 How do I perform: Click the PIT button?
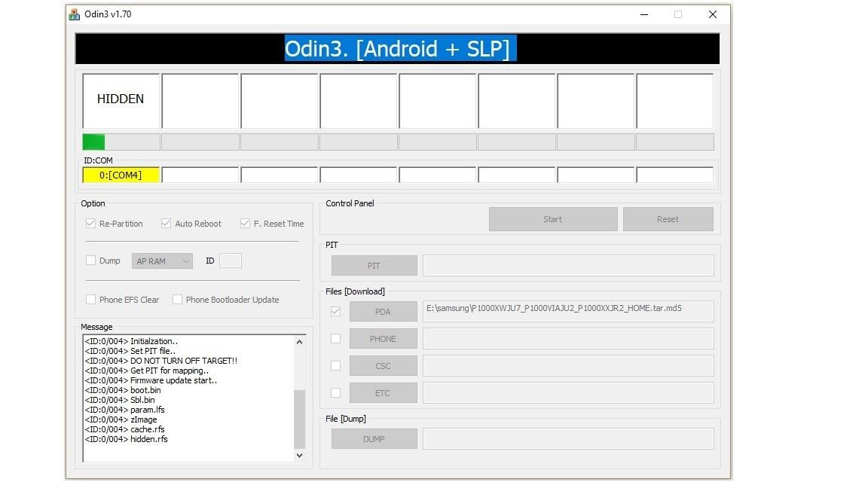(x=374, y=266)
